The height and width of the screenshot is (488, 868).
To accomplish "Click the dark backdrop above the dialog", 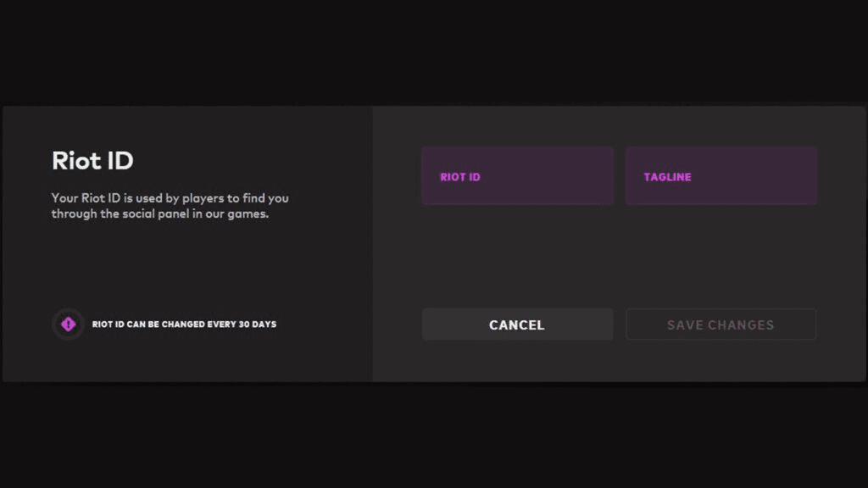I will [434, 51].
